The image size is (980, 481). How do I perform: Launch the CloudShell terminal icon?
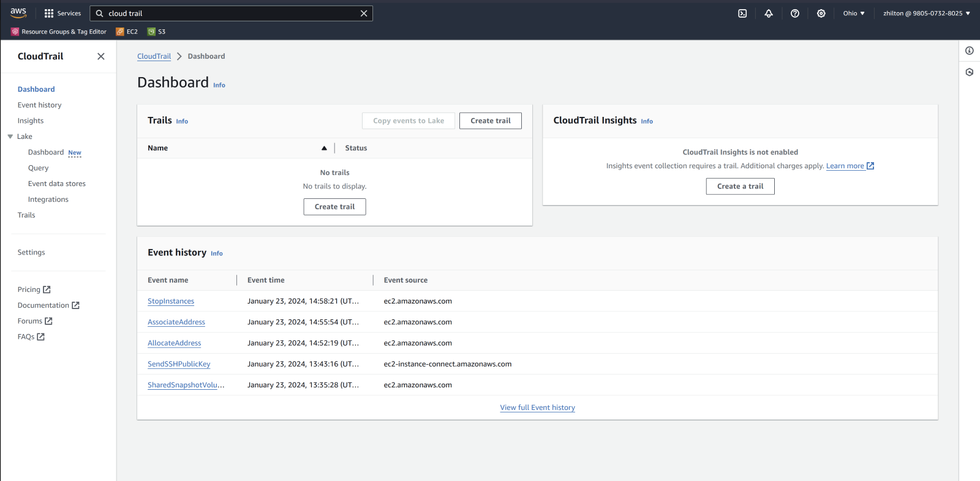pyautogui.click(x=742, y=13)
